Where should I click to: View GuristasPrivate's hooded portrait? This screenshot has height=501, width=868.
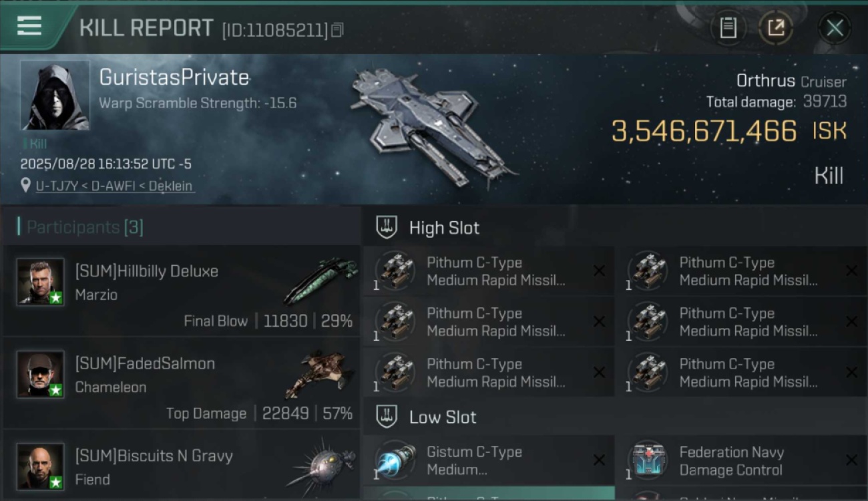[x=55, y=95]
